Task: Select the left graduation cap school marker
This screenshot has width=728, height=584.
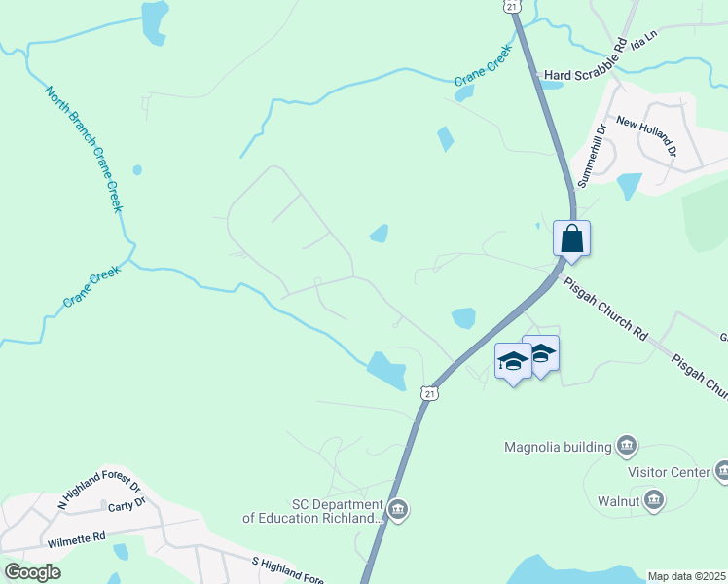Action: (x=513, y=362)
